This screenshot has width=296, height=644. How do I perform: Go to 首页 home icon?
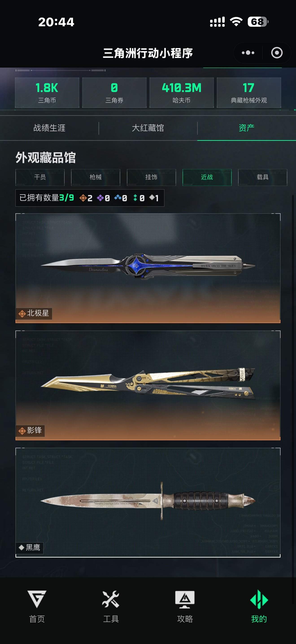(37, 599)
